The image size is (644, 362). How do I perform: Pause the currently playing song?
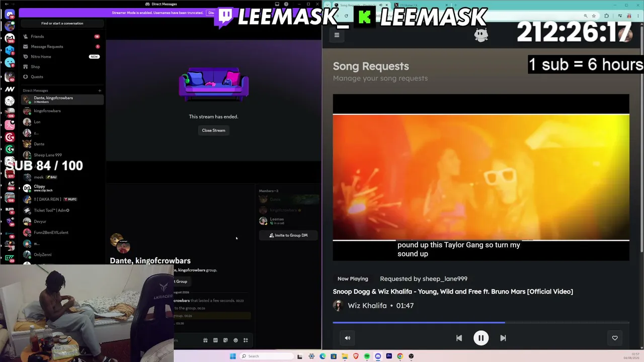click(481, 338)
